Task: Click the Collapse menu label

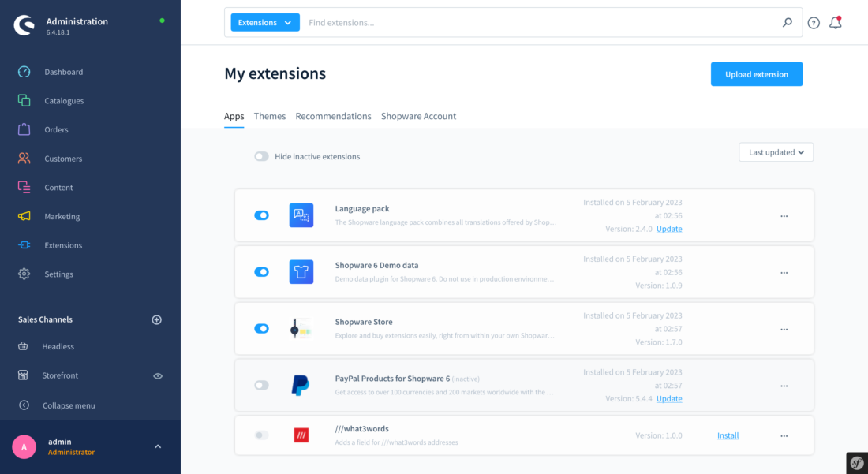Action: tap(69, 405)
